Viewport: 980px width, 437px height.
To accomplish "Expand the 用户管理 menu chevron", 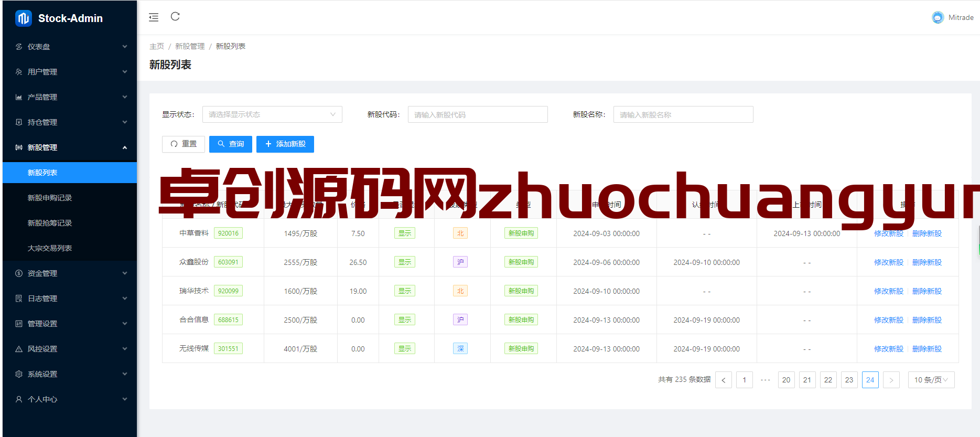I will [x=125, y=72].
